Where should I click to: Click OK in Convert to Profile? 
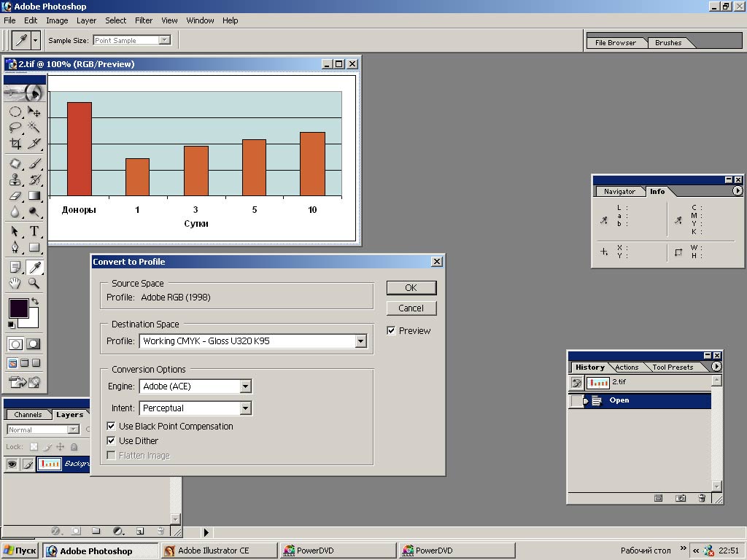tap(411, 287)
